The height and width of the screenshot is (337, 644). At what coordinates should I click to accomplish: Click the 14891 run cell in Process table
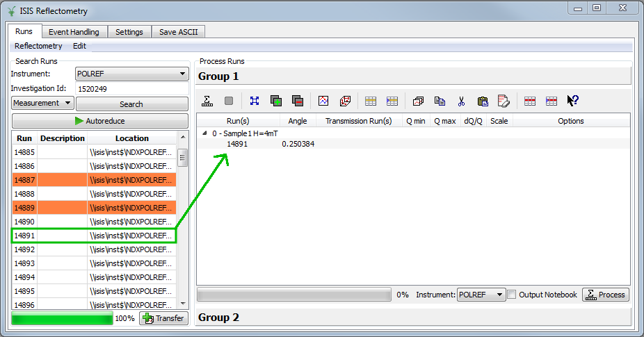tap(237, 144)
